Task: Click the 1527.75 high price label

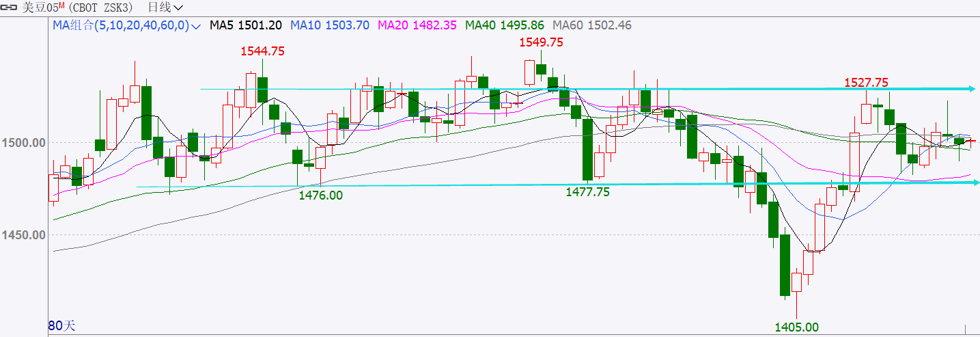Action: (867, 83)
